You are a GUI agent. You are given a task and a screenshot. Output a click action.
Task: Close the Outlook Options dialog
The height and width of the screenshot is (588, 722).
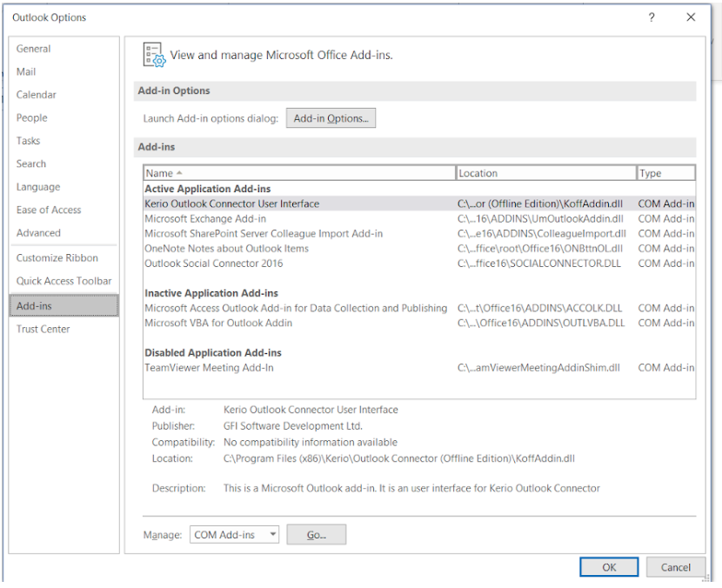click(x=691, y=17)
